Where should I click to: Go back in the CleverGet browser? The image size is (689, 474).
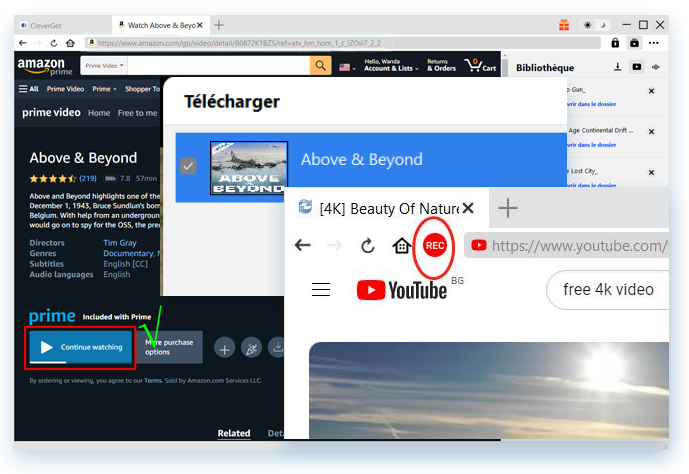coord(23,43)
